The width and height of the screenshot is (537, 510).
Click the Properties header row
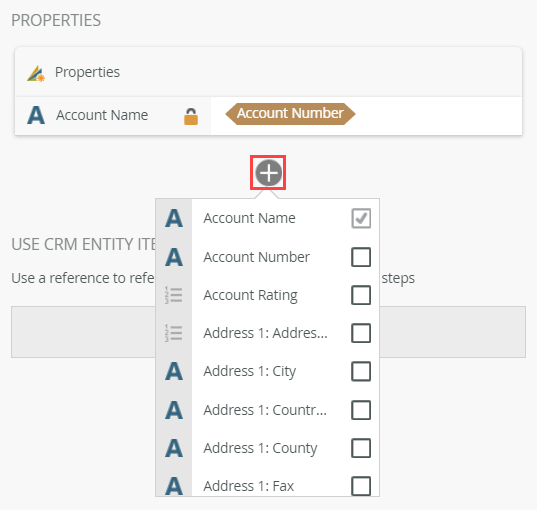coord(268,72)
